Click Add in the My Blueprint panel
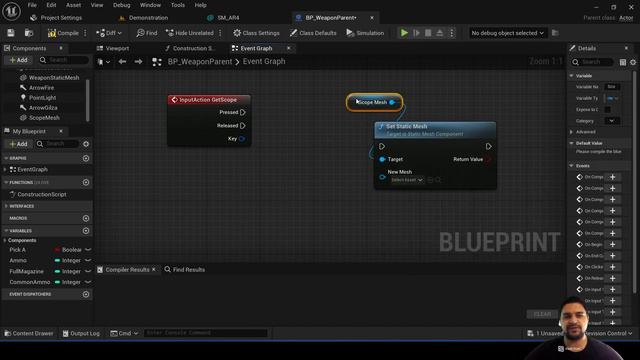 (x=18, y=144)
